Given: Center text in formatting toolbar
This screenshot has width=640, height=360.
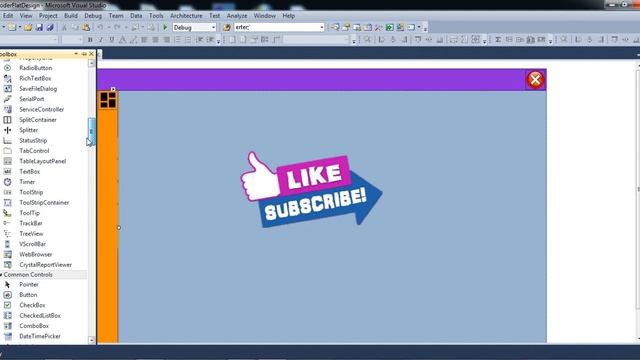Looking at the screenshot, I should [155, 40].
